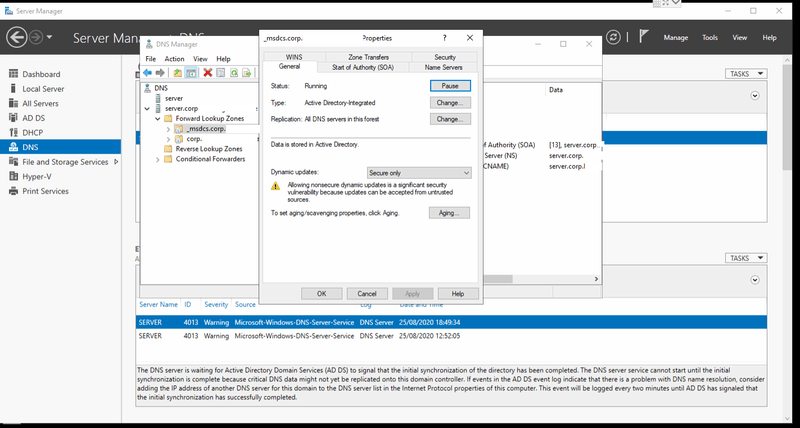Click Change button next to Replication

point(450,119)
